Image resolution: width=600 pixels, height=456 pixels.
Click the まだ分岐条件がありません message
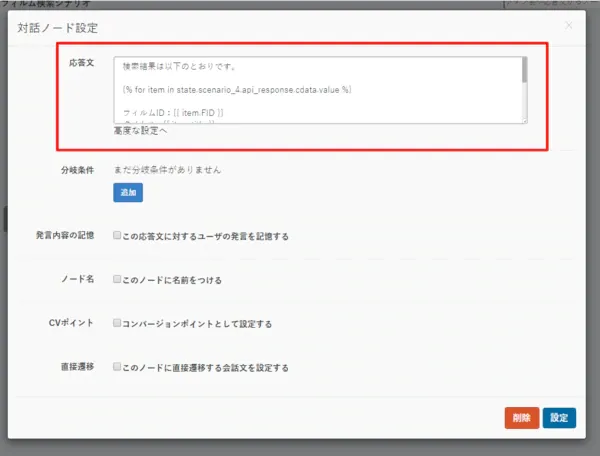click(166, 170)
